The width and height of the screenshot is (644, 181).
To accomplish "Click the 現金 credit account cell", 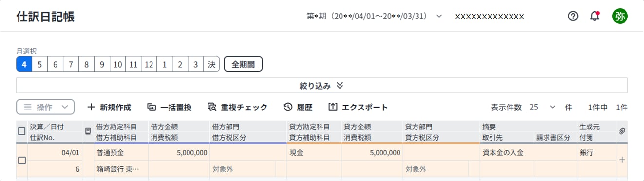I will (x=314, y=152).
